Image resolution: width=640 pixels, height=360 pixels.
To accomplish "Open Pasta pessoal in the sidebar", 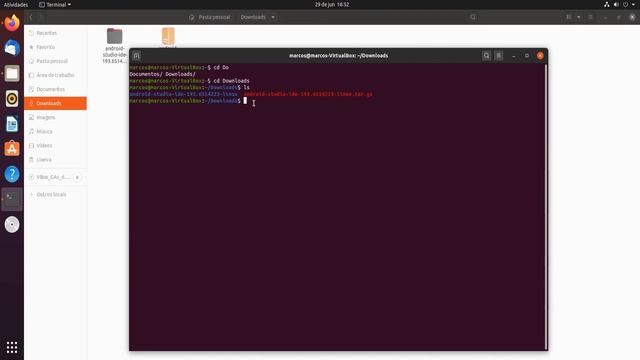I will pos(56,61).
